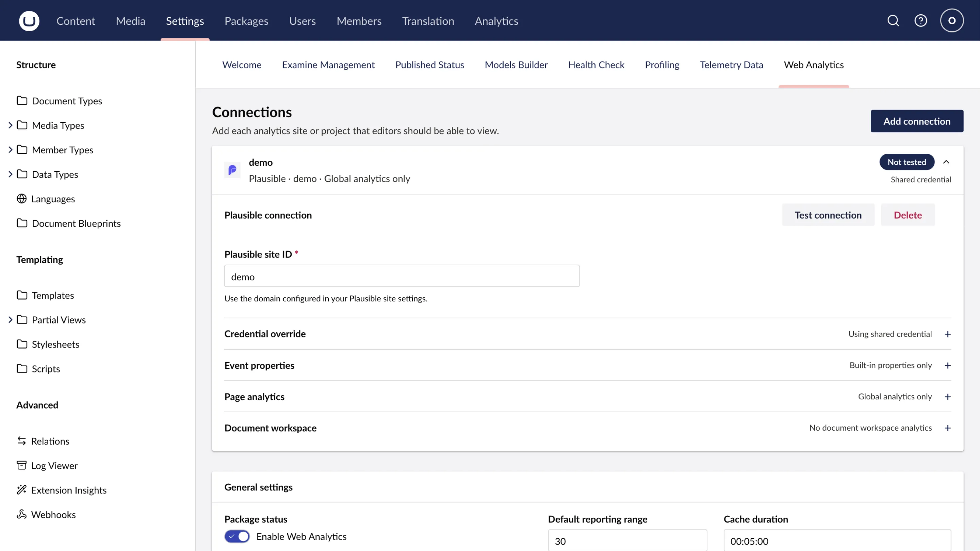Switch to the Models Builder tab

[x=516, y=65]
